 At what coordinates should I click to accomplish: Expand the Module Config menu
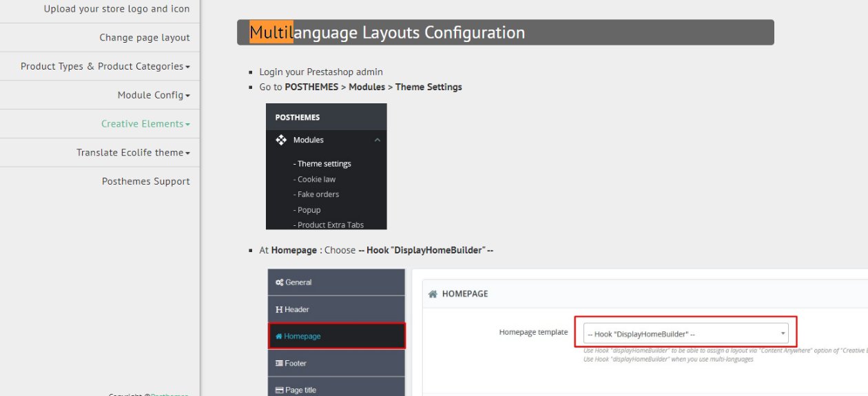click(154, 95)
